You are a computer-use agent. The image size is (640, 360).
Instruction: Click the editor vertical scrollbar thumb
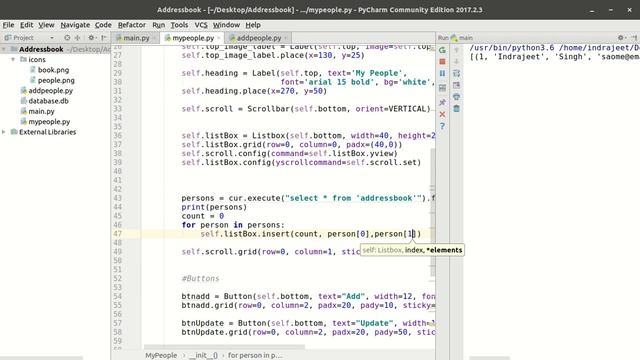click(x=432, y=212)
